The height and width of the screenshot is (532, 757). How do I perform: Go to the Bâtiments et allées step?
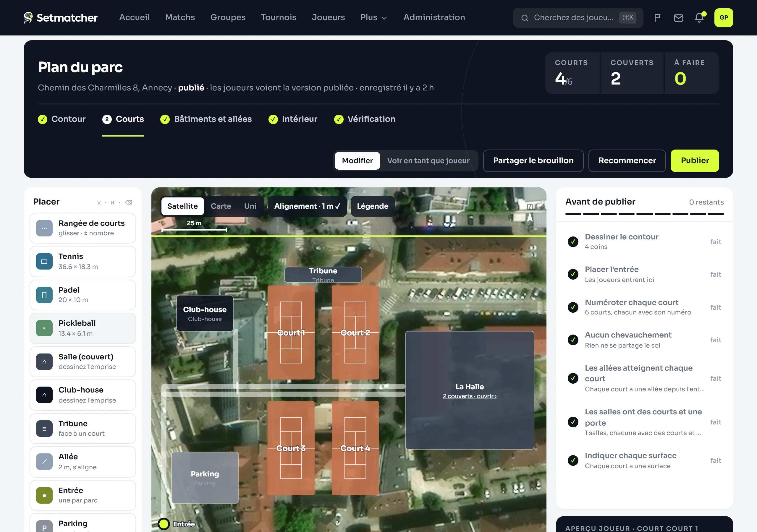pyautogui.click(x=206, y=119)
